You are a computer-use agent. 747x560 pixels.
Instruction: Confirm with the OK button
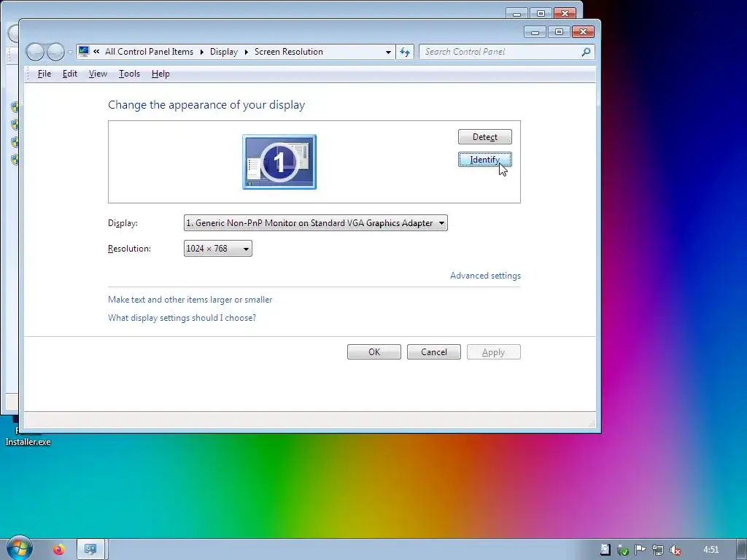pyautogui.click(x=374, y=352)
